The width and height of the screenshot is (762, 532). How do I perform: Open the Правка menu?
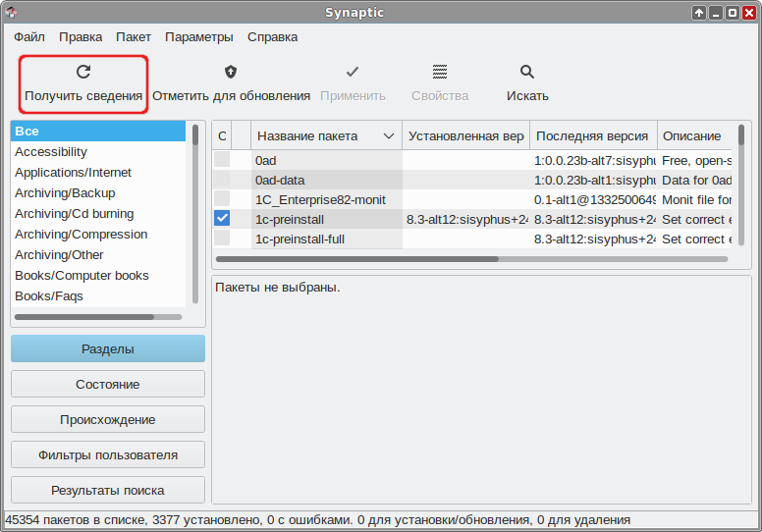(81, 37)
